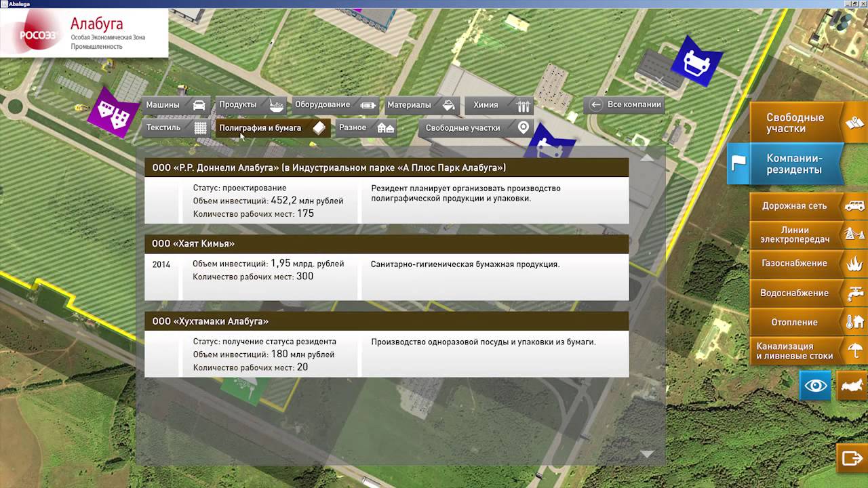The width and height of the screenshot is (868, 488).
Task: Click Санитарно-гигиеническая бумажная продукция description
Action: click(465, 264)
